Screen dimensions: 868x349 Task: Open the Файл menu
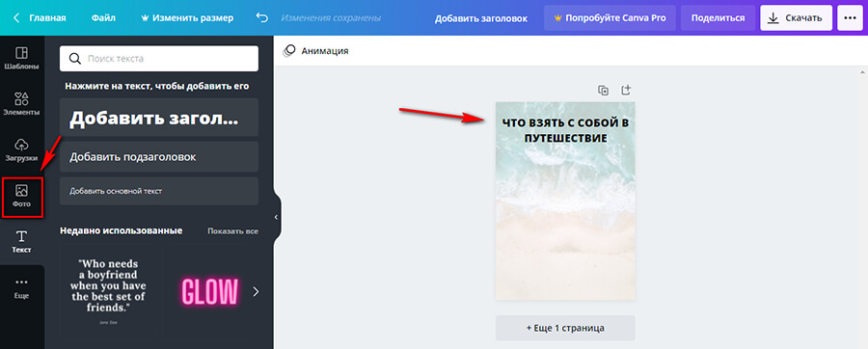(x=103, y=17)
